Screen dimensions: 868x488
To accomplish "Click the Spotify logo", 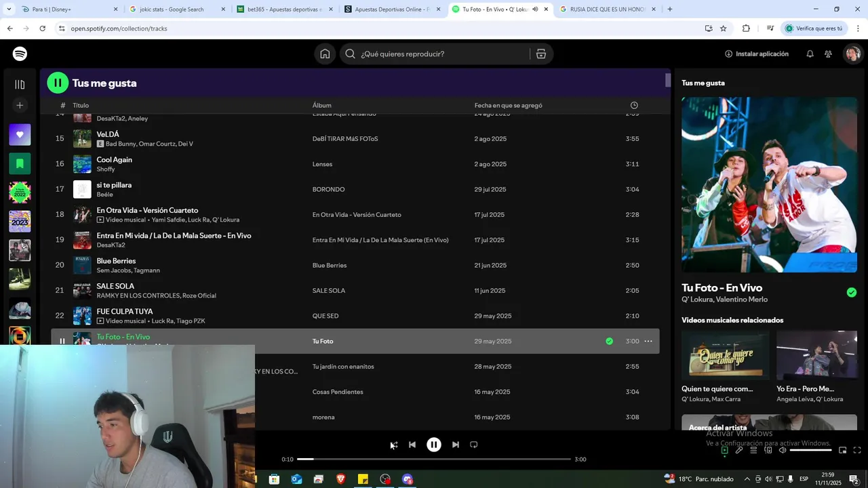I will tap(20, 54).
